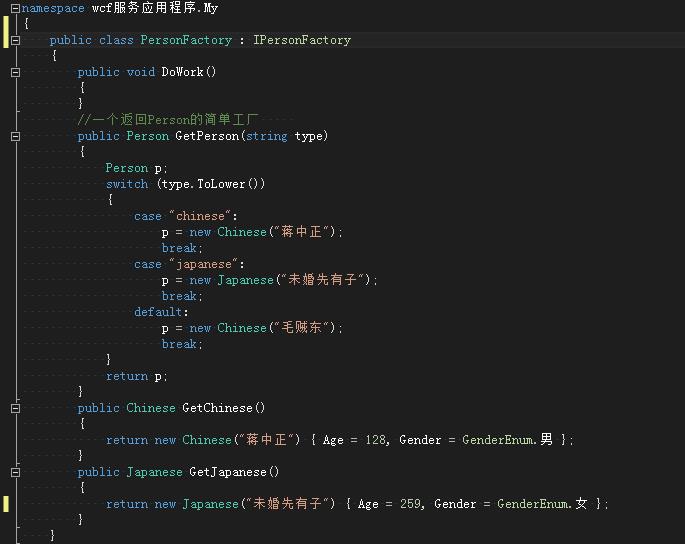Click the 'class' keyword
The height and width of the screenshot is (544, 685).
pyautogui.click(x=116, y=40)
